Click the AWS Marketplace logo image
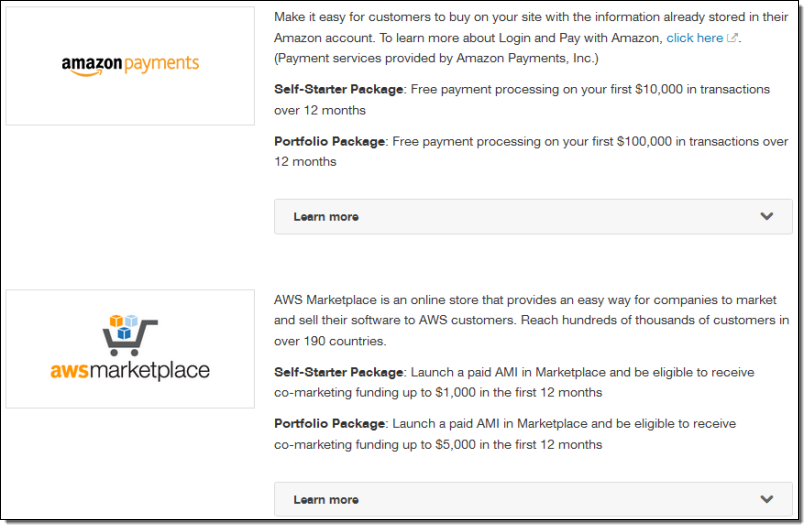This screenshot has height=531, width=810. pyautogui.click(x=130, y=349)
